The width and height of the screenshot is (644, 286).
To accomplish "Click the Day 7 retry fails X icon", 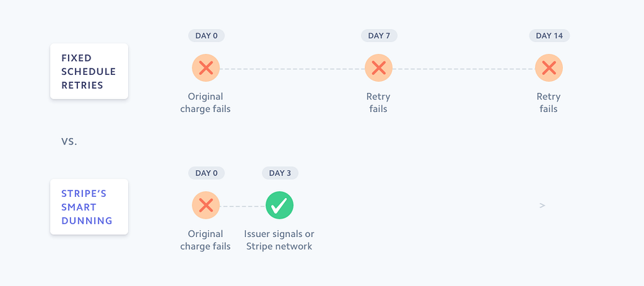I will (378, 68).
